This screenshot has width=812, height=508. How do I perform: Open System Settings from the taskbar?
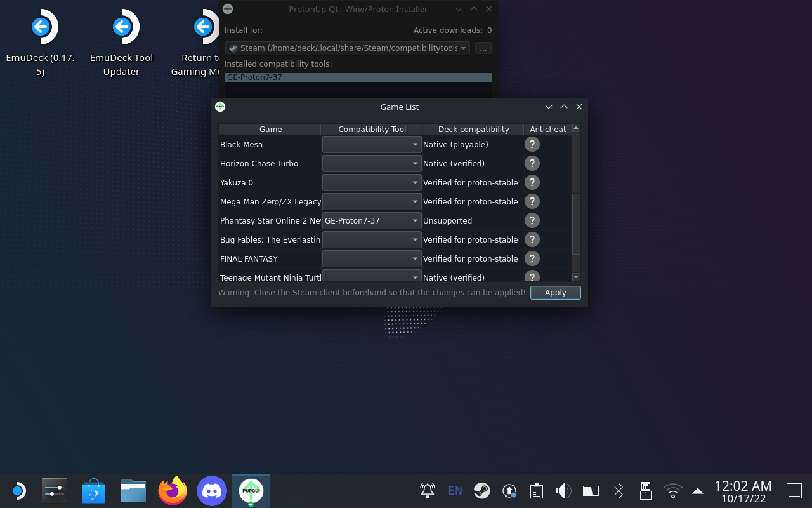pyautogui.click(x=55, y=491)
